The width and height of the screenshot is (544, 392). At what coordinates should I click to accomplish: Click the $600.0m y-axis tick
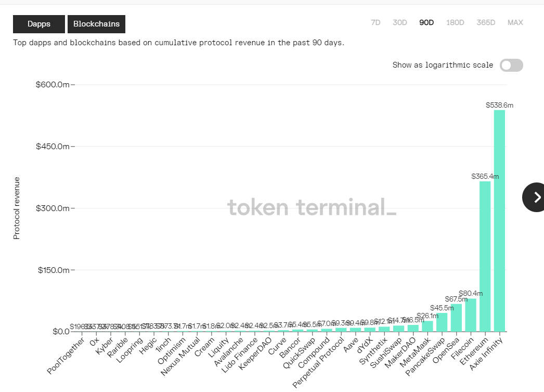pos(53,85)
